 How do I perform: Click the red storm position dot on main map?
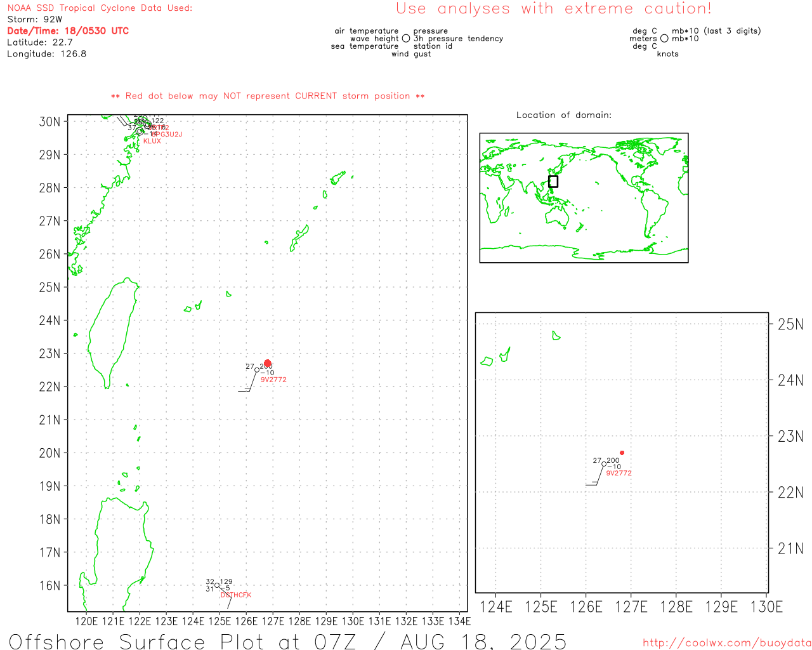point(267,363)
